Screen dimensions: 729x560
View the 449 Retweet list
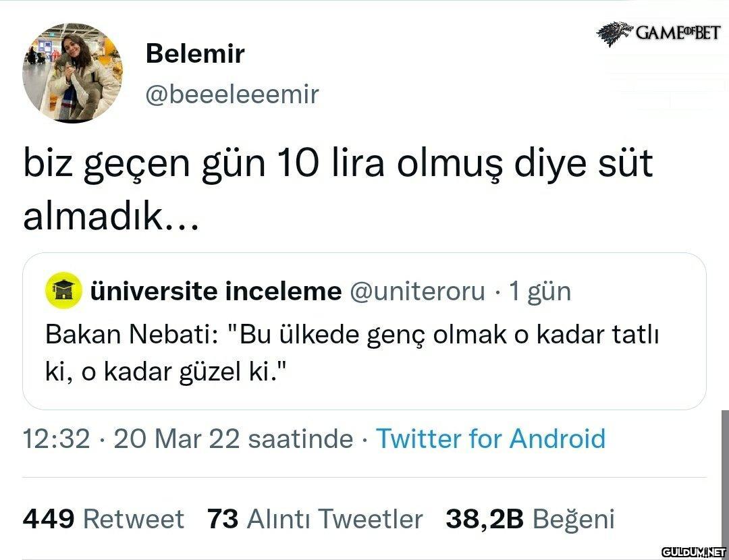tap(103, 519)
